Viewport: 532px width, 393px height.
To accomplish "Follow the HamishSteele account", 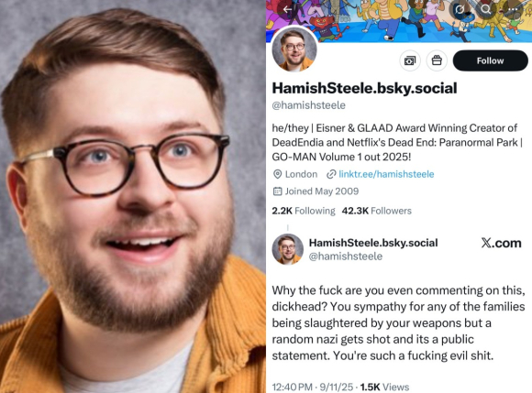I will [x=491, y=60].
